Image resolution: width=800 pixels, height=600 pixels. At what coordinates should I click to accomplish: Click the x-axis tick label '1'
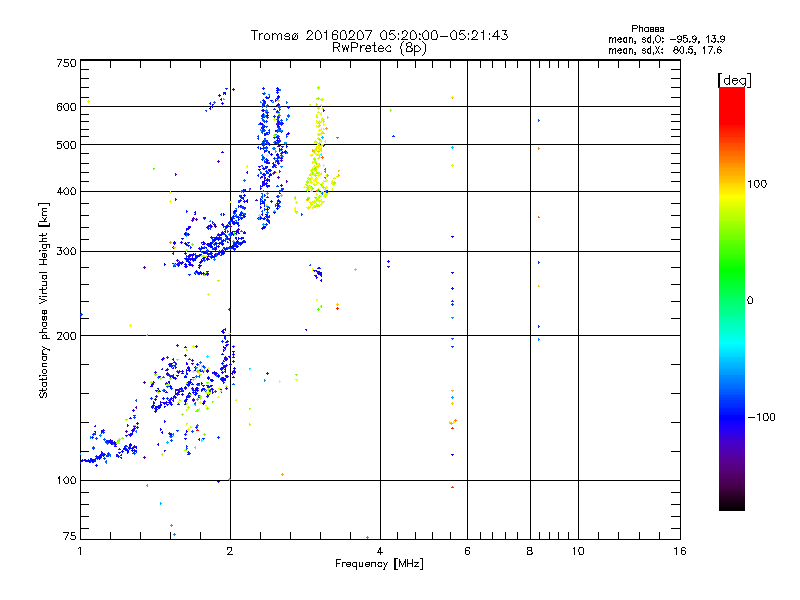80,551
